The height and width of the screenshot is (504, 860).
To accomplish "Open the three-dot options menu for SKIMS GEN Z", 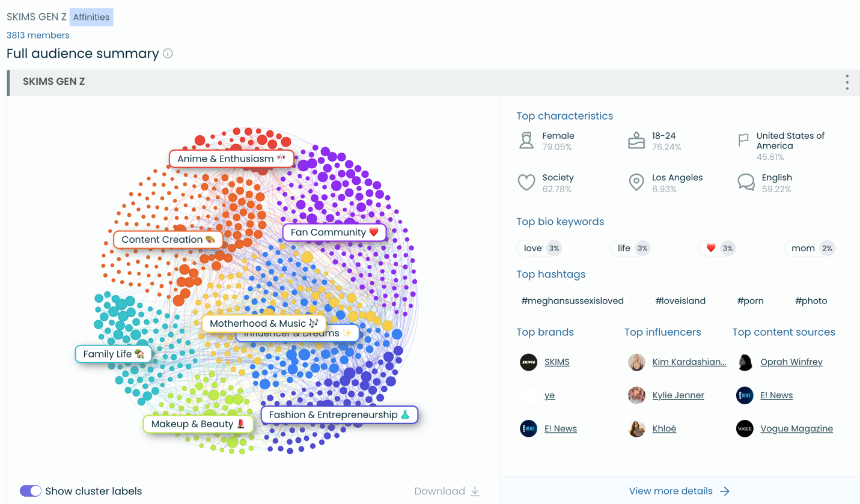I will click(x=846, y=82).
